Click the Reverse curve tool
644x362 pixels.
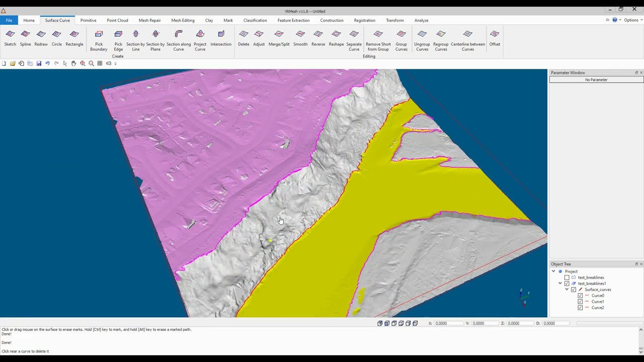click(318, 38)
